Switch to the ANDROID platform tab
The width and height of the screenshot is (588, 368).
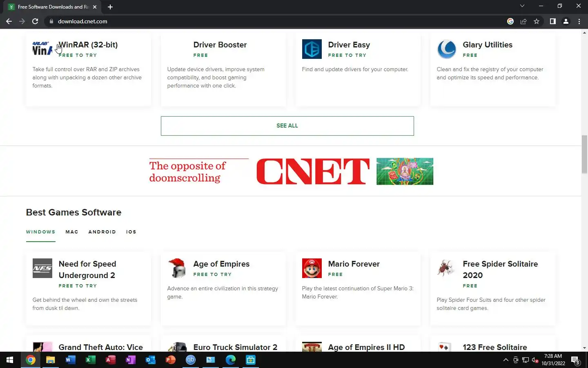(102, 232)
